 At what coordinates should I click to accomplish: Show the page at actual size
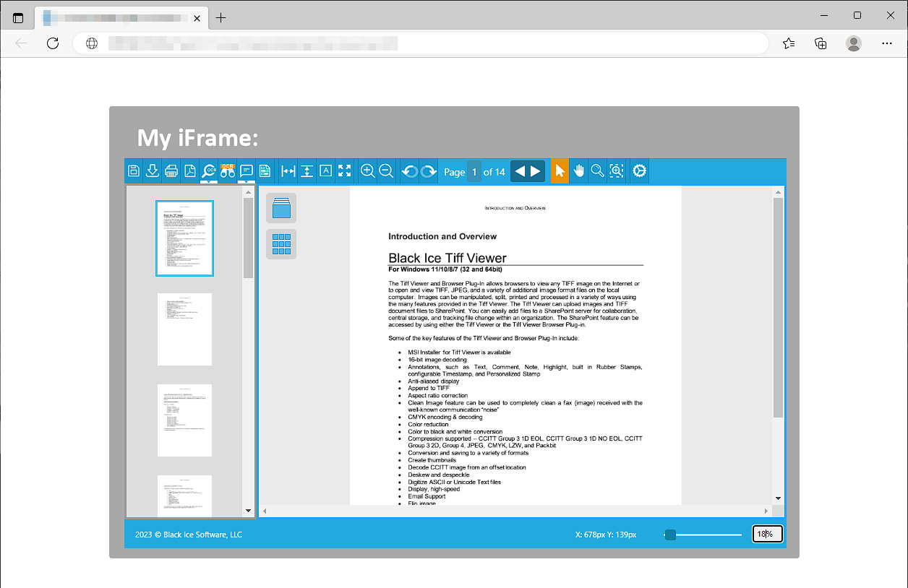coord(326,171)
